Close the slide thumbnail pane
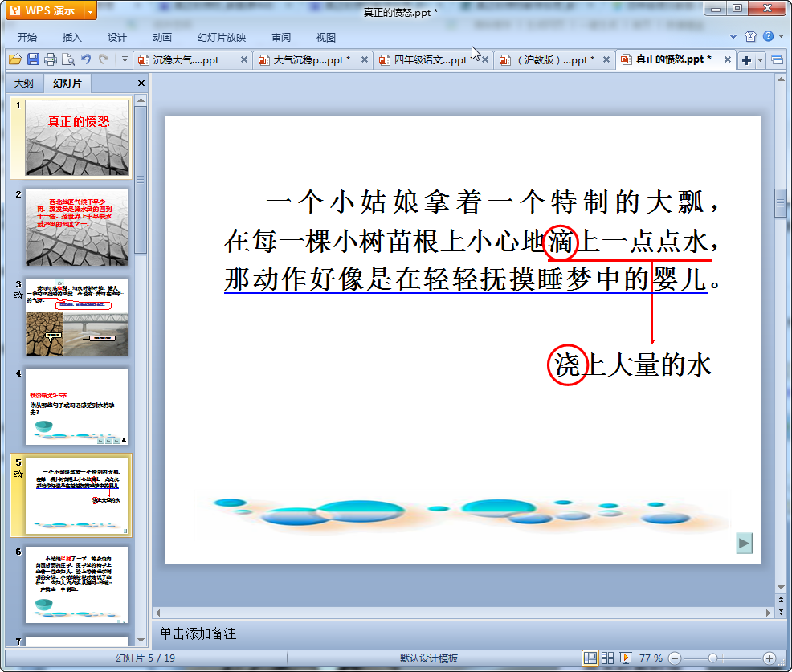 point(141,83)
